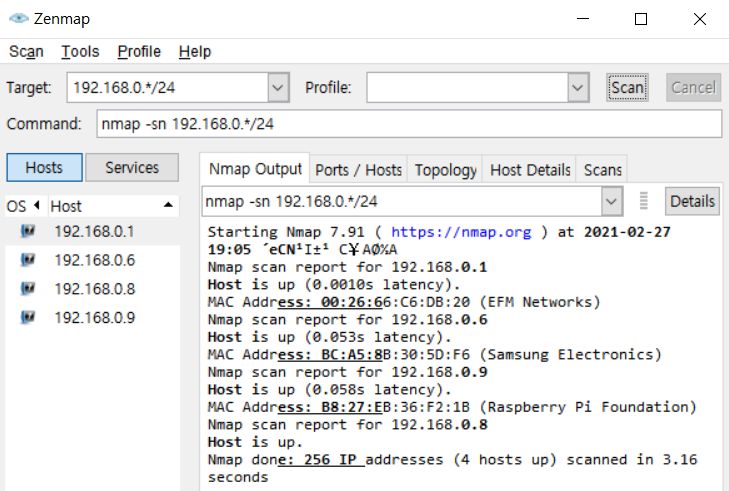Select host 192.168.0.9 in list
The width and height of the screenshot is (729, 491).
click(93, 318)
